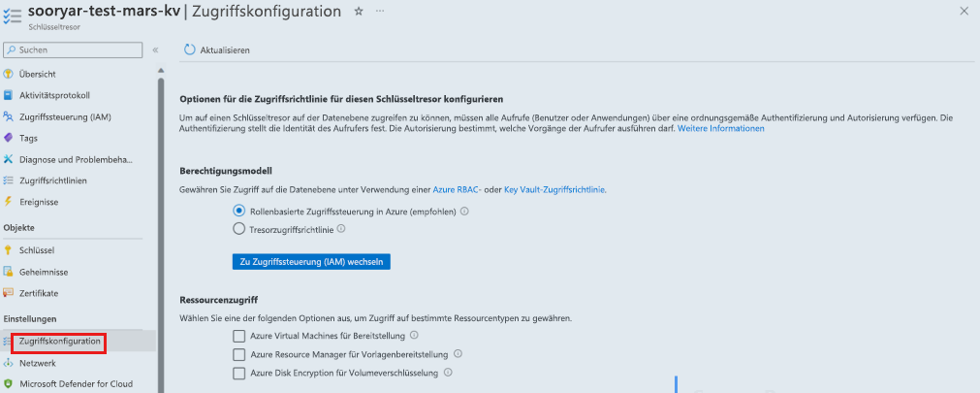
Task: Click info icon for Azure Resource Manager option
Action: pyautogui.click(x=458, y=354)
